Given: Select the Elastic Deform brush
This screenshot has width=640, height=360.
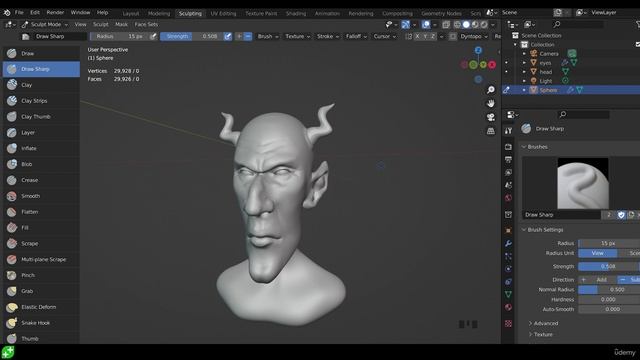Looking at the screenshot, I should pyautogui.click(x=41, y=307).
